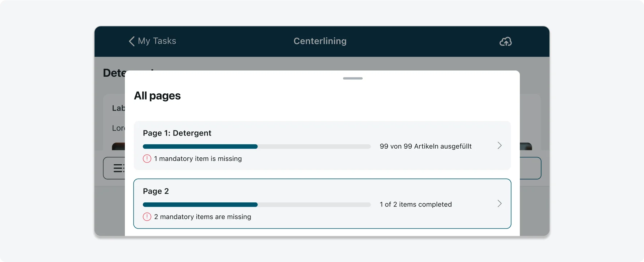Click the cloud upload sync icon
Viewport: 644px width, 262px height.
tap(505, 42)
